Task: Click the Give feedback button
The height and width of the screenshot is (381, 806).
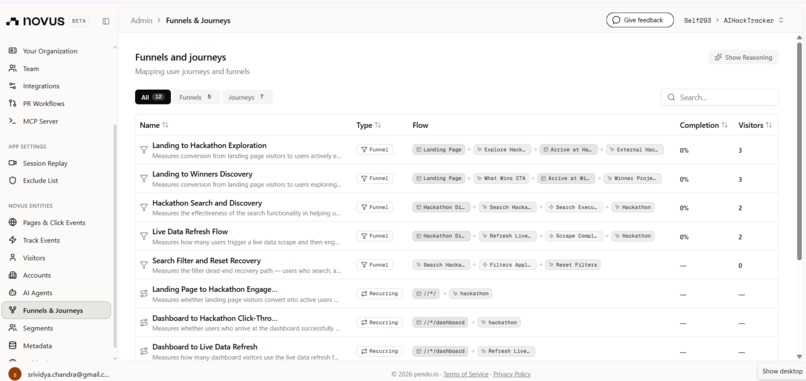Action: [x=640, y=20]
